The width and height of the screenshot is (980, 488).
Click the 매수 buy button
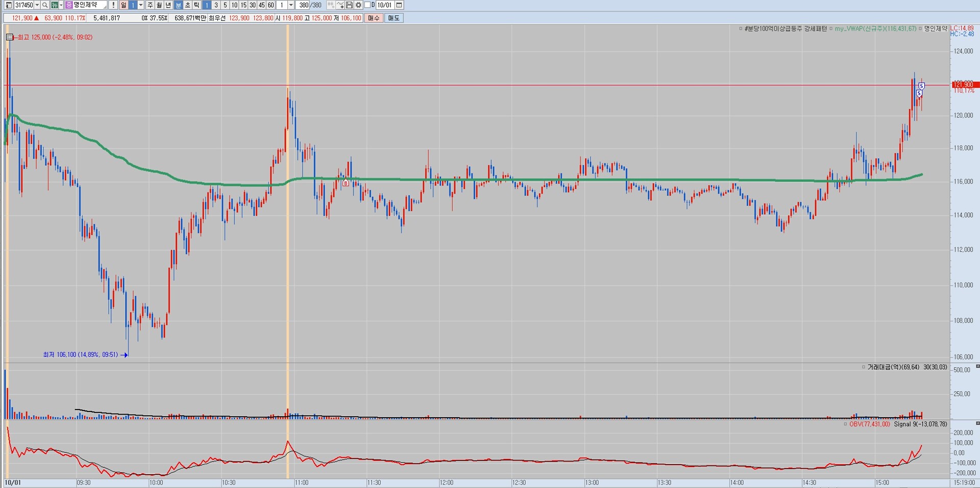coord(374,18)
